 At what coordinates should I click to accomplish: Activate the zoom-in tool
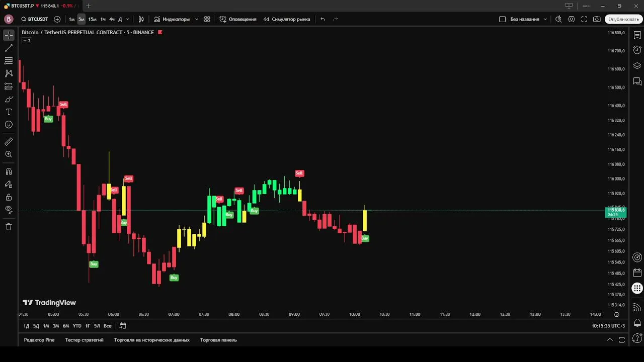coord(9,154)
